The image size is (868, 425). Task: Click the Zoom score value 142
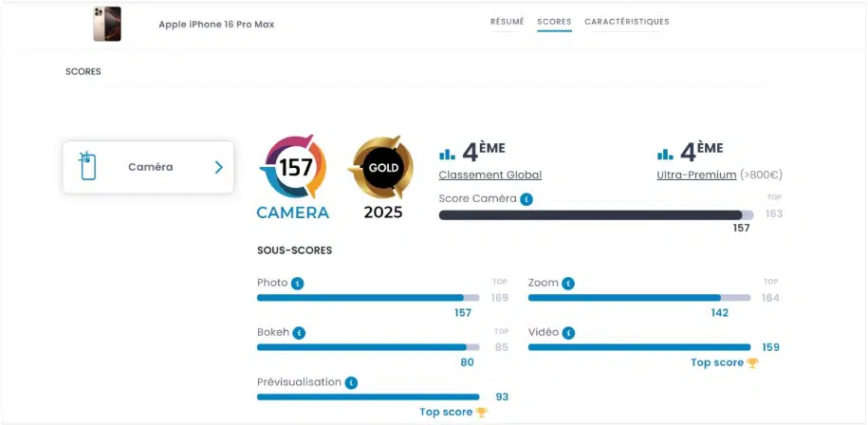click(x=720, y=313)
